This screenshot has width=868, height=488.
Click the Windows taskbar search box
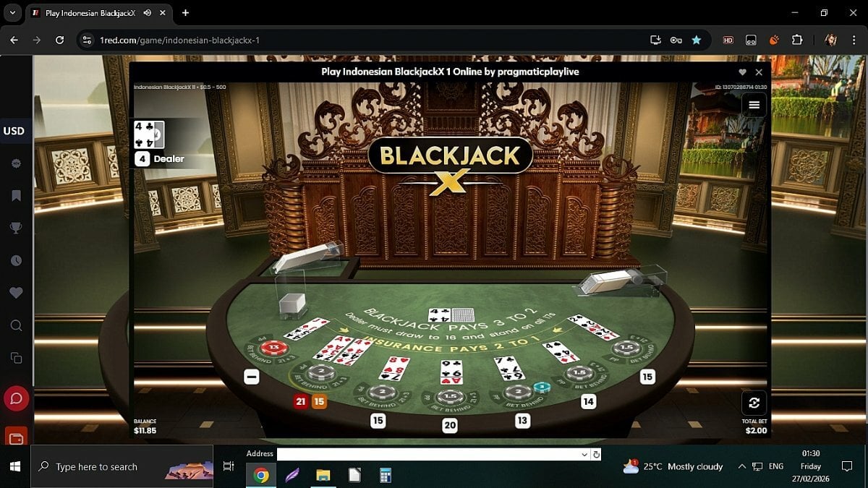[123, 467]
